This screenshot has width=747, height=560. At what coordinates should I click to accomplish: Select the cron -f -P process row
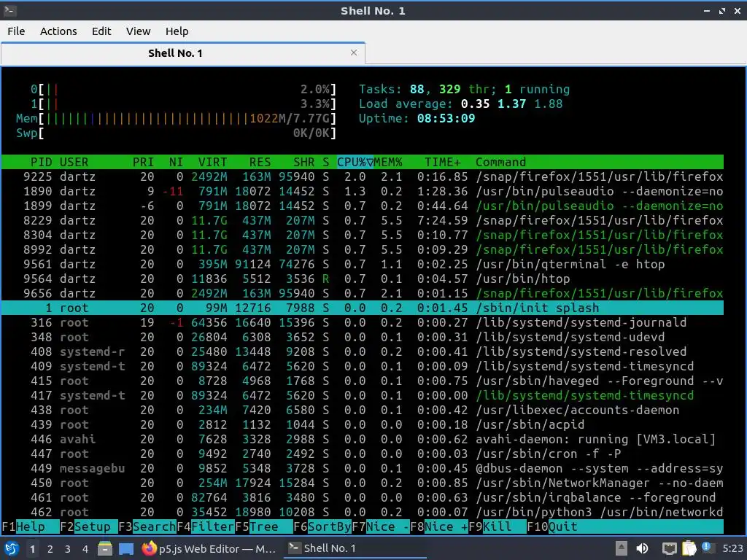coord(362,454)
